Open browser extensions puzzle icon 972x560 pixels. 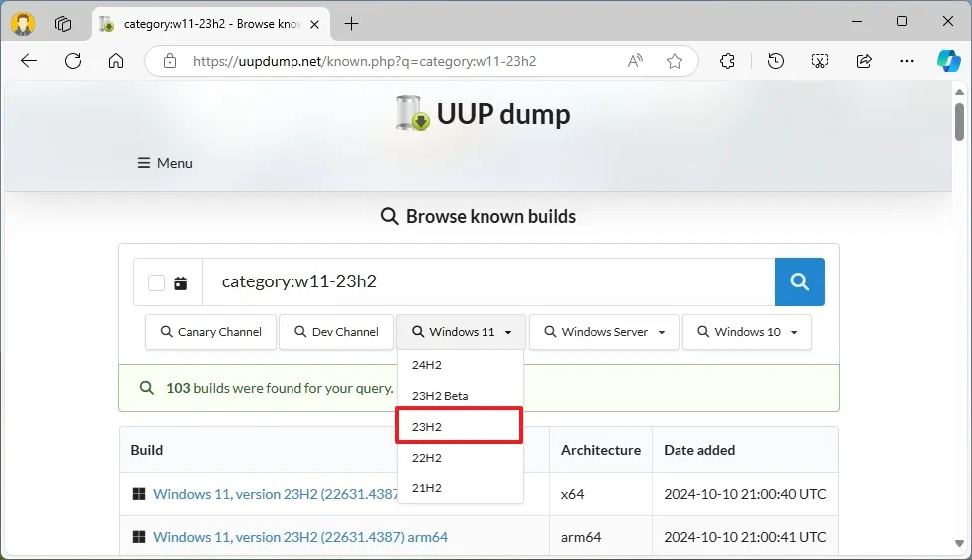pos(727,61)
